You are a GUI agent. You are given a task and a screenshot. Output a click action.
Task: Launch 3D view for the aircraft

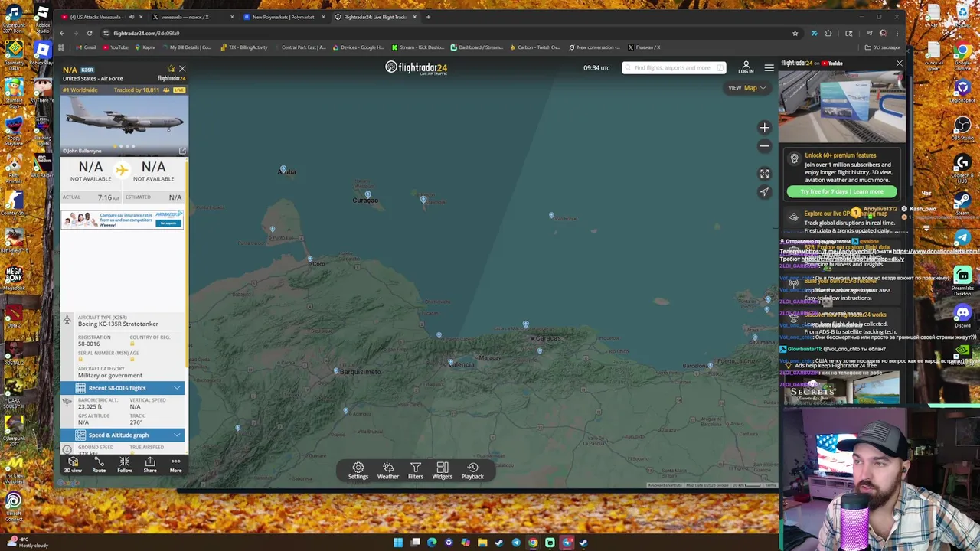(73, 465)
